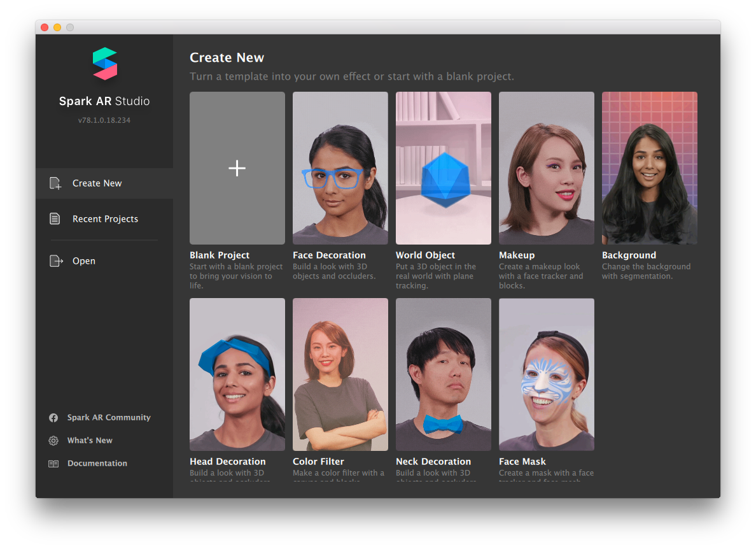The width and height of the screenshot is (756, 549).
Task: Visit the Spark AR Community link
Action: coord(109,417)
